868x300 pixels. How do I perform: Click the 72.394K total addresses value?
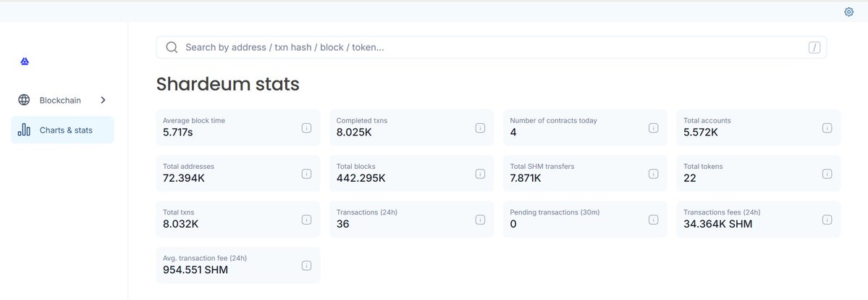[x=184, y=178]
